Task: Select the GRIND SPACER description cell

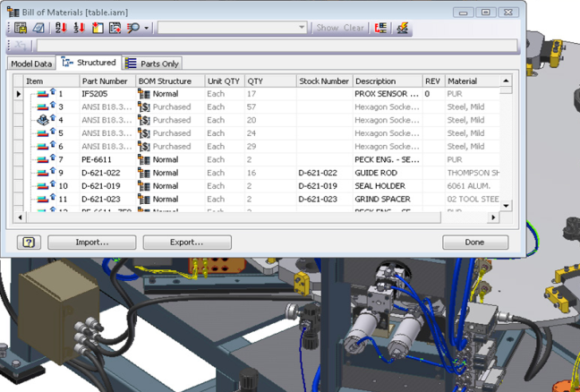Action: (x=388, y=200)
